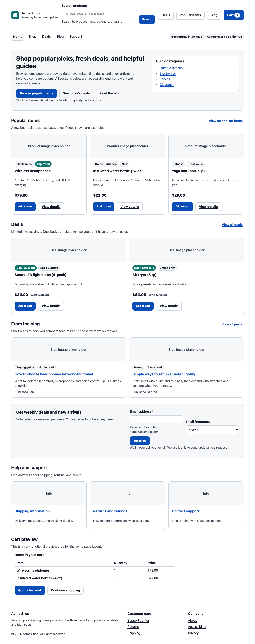Click the Search button in the header
The height and width of the screenshot is (644, 255).
tap(146, 19)
